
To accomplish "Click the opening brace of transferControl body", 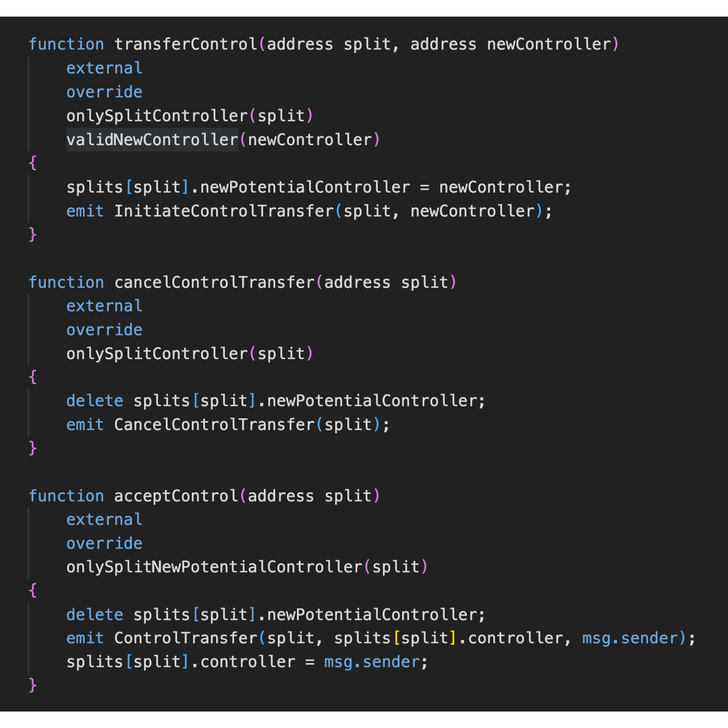I will [33, 163].
